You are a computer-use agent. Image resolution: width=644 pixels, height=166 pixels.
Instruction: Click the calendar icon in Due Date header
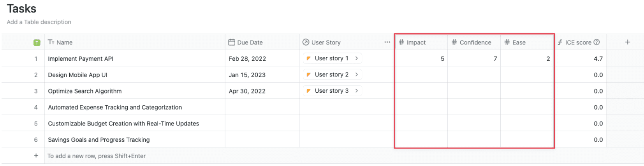(232, 42)
